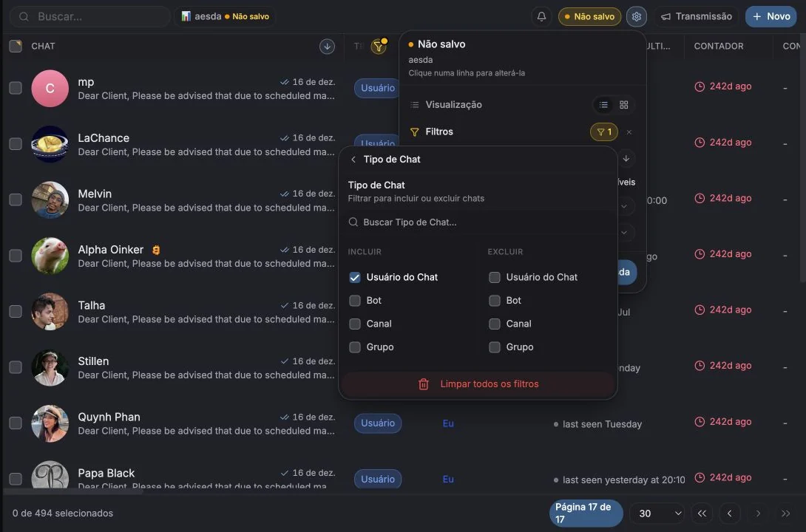Image resolution: width=806 pixels, height=532 pixels.
Task: Click Eu link in Quynh Phan row
Action: pos(448,423)
